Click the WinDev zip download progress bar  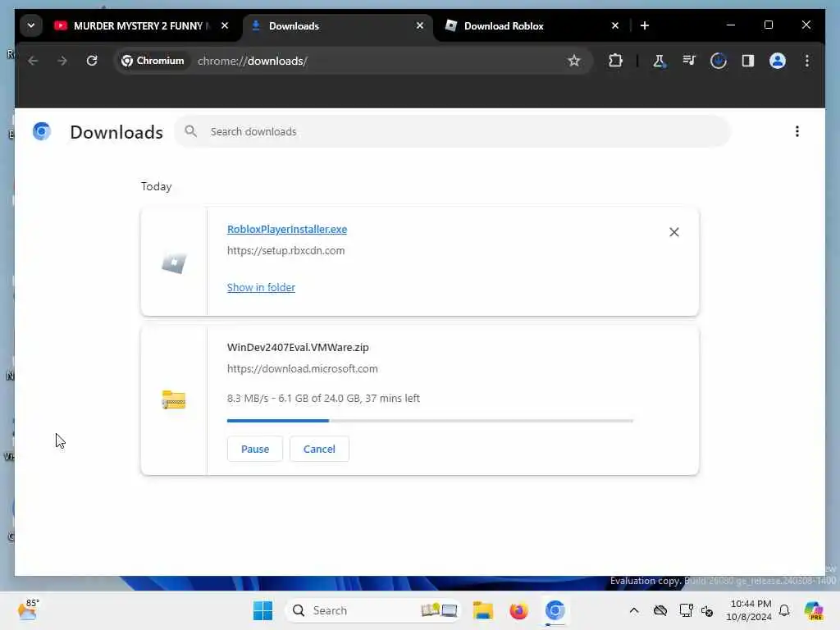[x=430, y=421]
